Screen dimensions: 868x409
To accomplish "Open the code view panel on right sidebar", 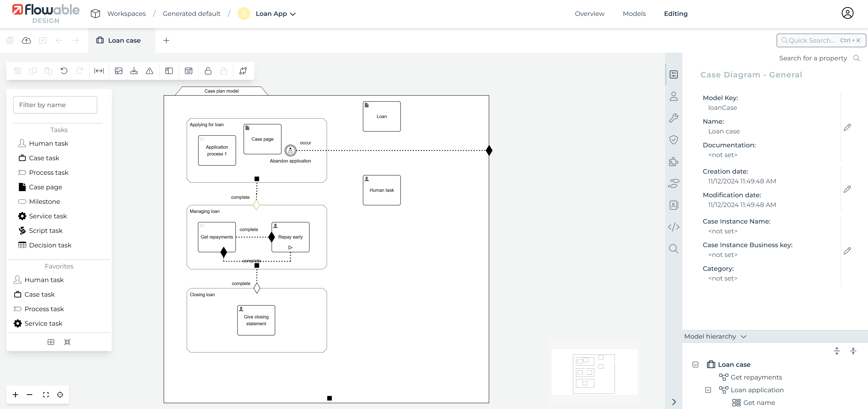I will (674, 227).
